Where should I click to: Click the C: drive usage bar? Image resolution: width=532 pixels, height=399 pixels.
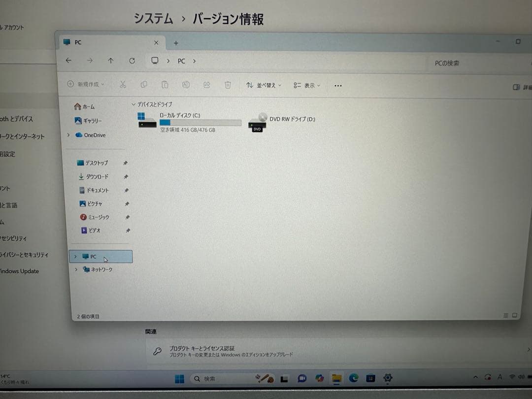click(200, 123)
